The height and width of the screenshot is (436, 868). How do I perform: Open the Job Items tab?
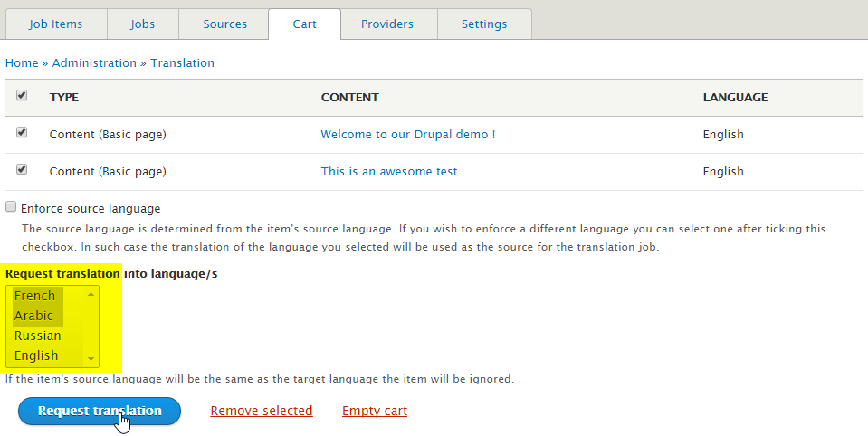[x=55, y=24]
